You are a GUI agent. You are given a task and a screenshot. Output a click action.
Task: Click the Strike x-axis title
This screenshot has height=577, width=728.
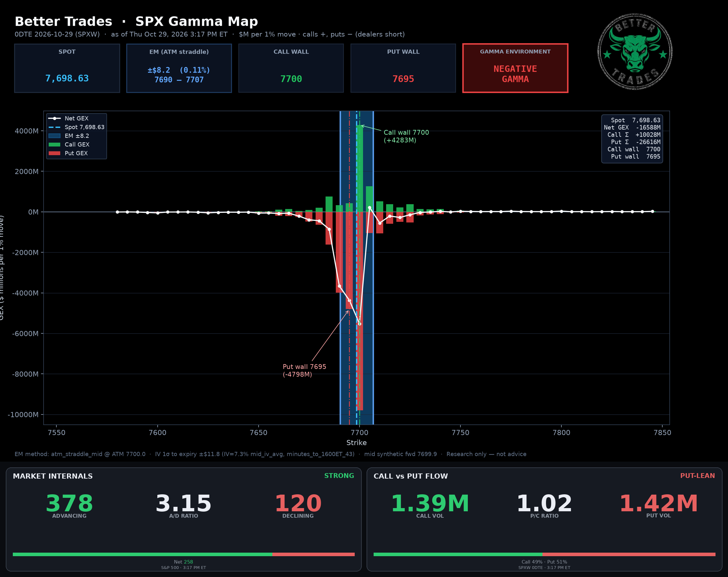tap(356, 443)
